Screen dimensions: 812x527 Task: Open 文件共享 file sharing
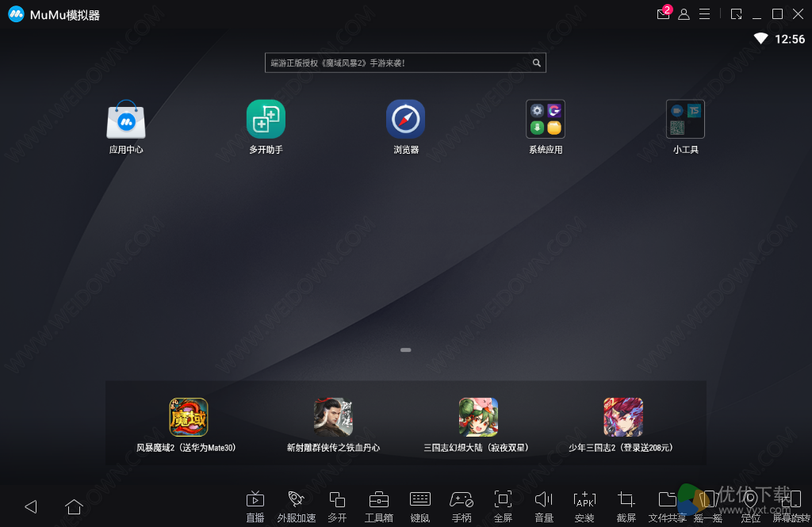(x=668, y=507)
